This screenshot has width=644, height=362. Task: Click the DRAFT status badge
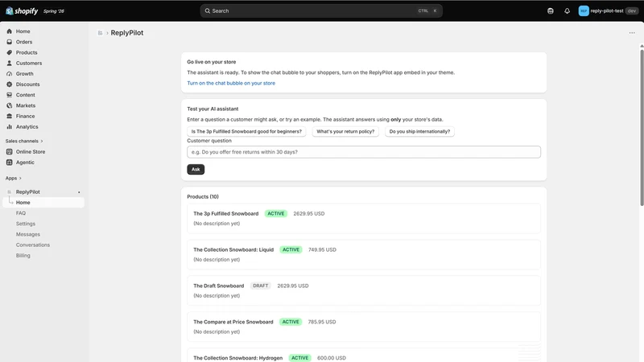tap(260, 286)
